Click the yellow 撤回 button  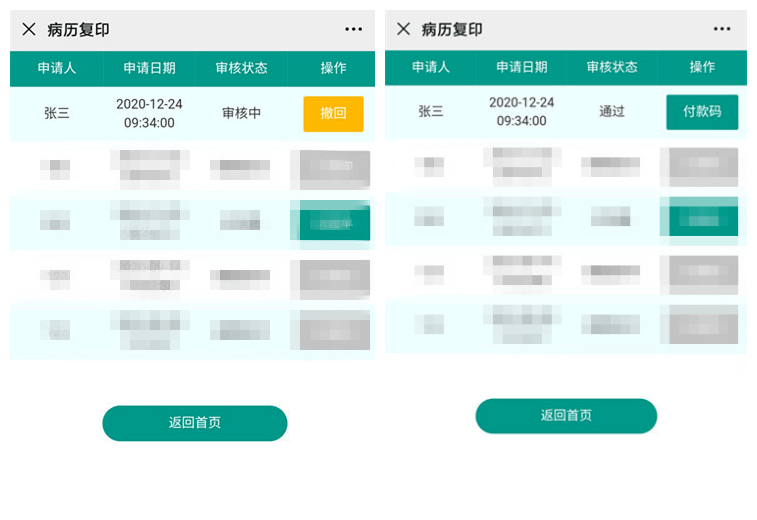333,113
